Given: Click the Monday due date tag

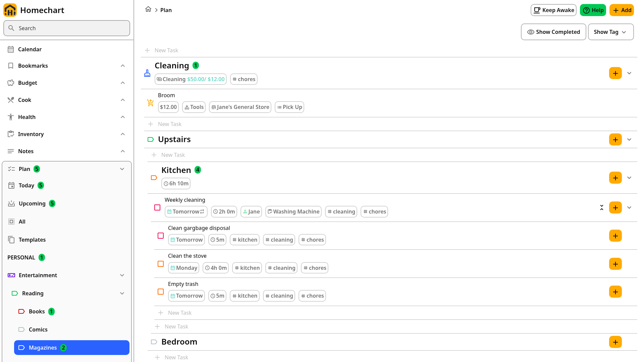Looking at the screenshot, I should click(x=183, y=268).
